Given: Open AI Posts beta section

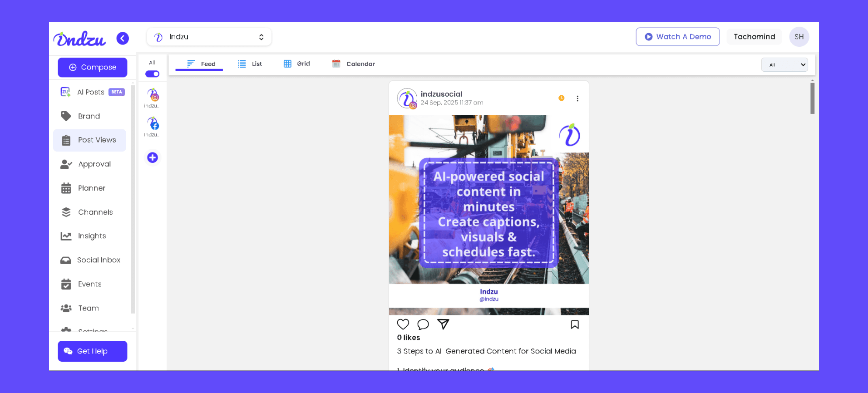Looking at the screenshot, I should point(93,92).
